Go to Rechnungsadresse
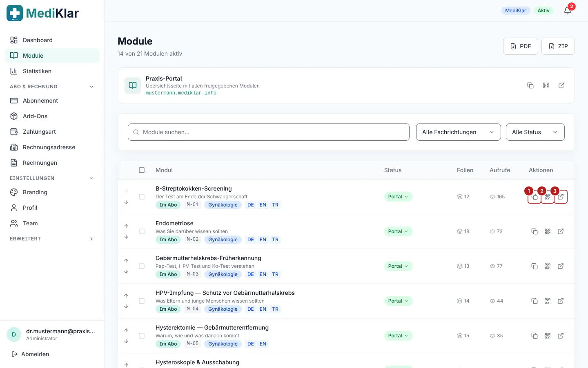 coord(52,147)
